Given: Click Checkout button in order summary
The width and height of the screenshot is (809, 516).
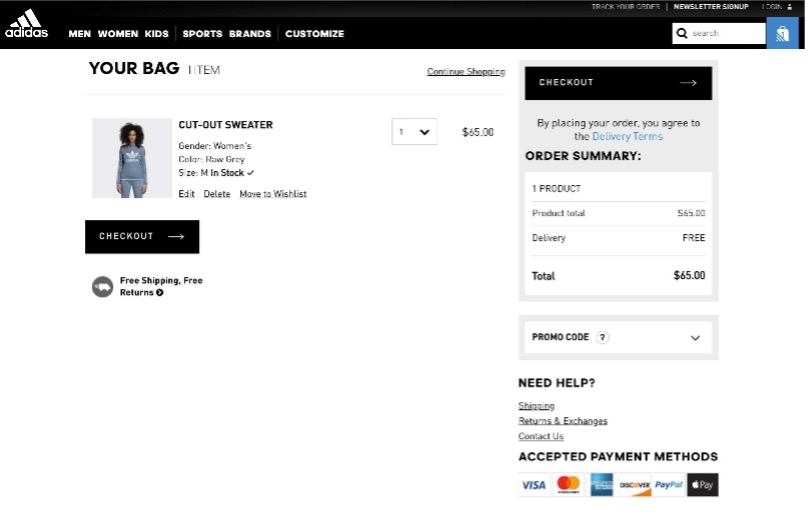Looking at the screenshot, I should point(618,83).
